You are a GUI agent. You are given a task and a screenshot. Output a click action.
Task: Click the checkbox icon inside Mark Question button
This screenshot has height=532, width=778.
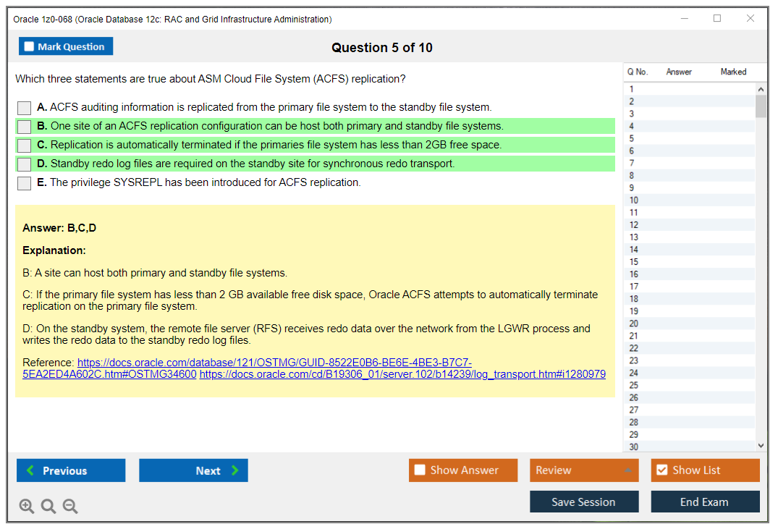[28, 46]
